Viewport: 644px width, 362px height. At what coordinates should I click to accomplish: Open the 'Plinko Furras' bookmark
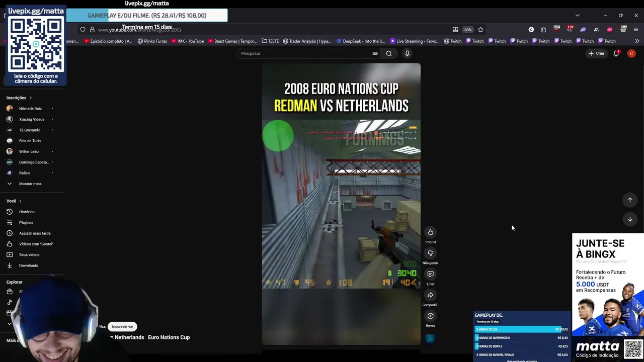point(152,41)
